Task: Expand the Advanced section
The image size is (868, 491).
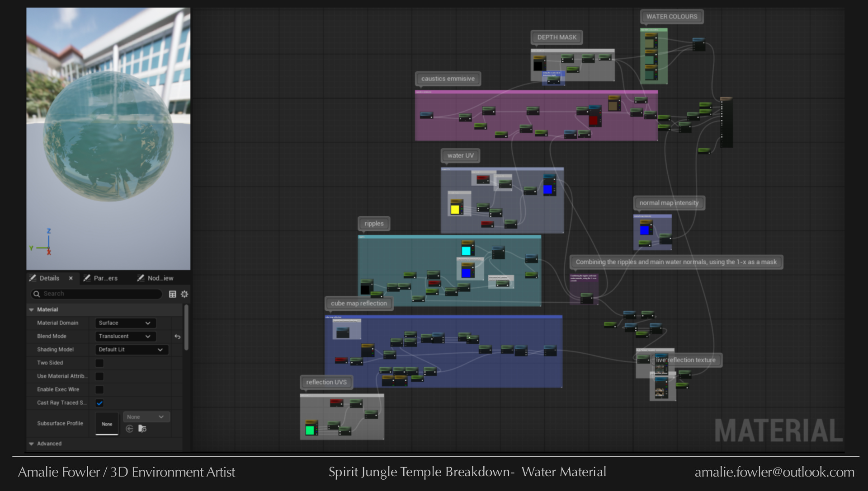Action: (x=32, y=444)
